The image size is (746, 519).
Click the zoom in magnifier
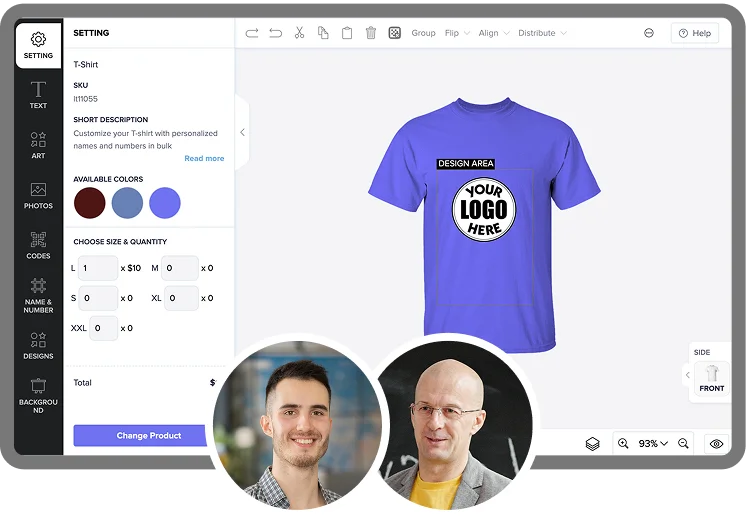coord(623,443)
